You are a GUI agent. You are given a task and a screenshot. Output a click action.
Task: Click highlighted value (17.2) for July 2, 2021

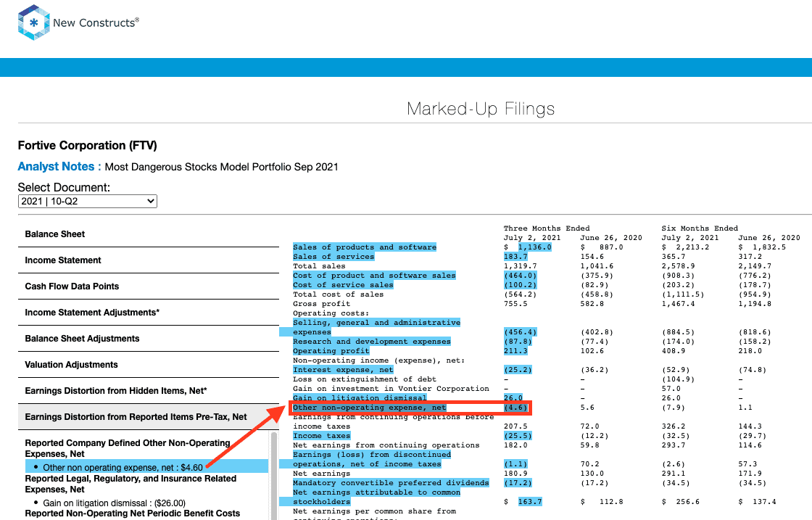518,483
